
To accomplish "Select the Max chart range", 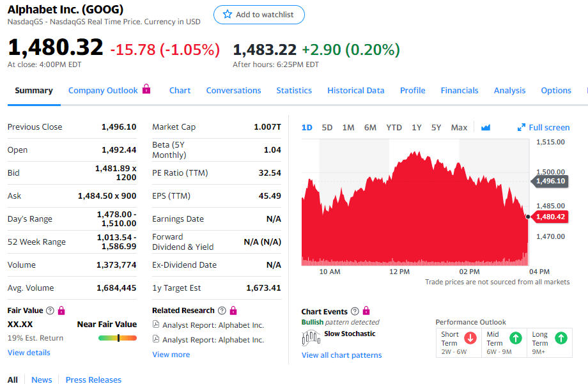I will click(459, 128).
